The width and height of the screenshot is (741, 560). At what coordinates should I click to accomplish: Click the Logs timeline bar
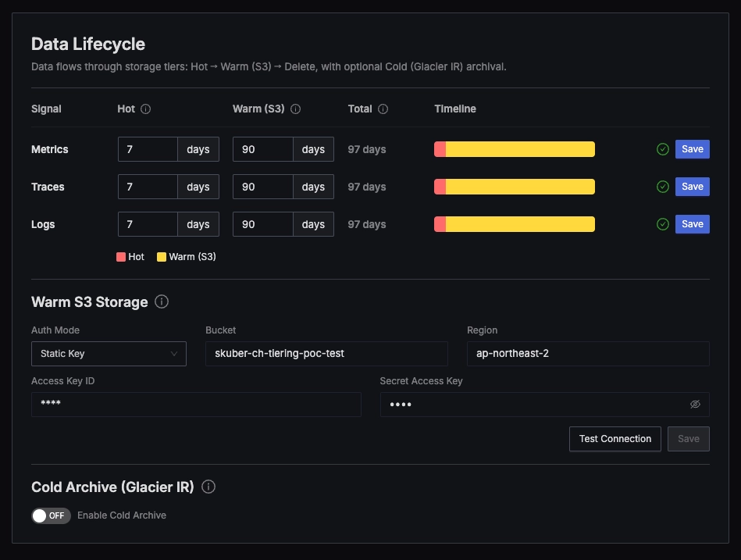514,224
